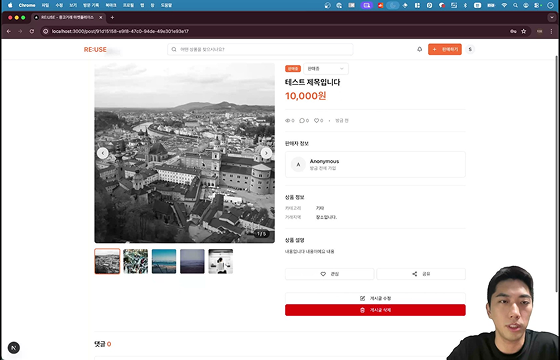Click the 1/5 image counter label
This screenshot has height=360, width=560.
click(x=262, y=234)
